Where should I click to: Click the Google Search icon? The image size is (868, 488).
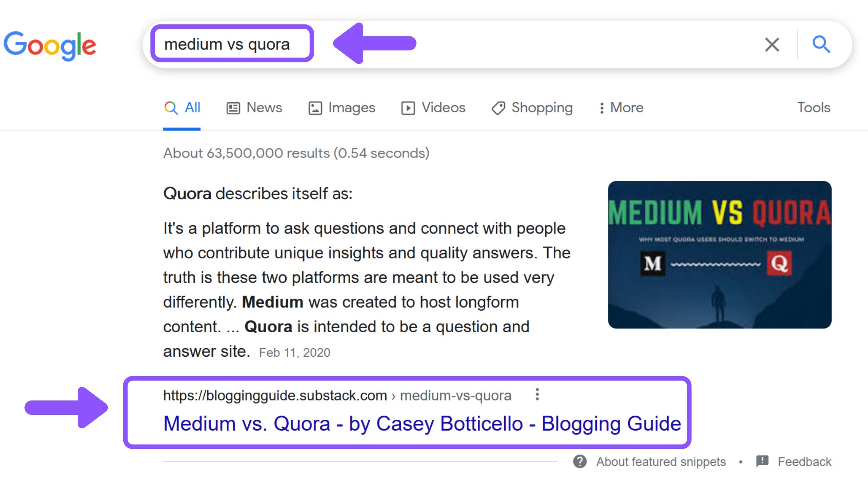click(x=821, y=44)
